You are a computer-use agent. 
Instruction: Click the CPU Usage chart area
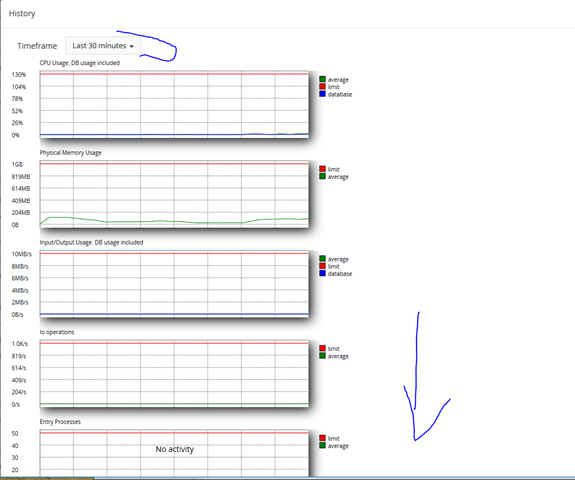coord(174,105)
